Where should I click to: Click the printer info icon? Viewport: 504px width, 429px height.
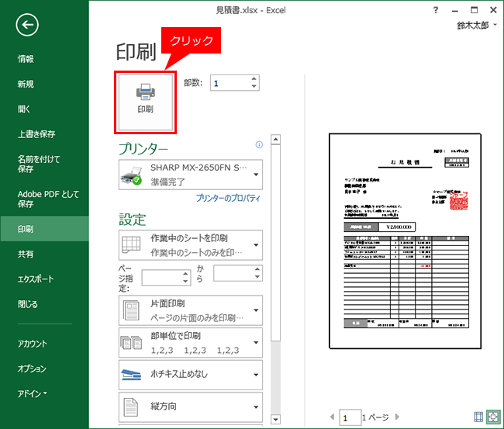click(x=259, y=145)
